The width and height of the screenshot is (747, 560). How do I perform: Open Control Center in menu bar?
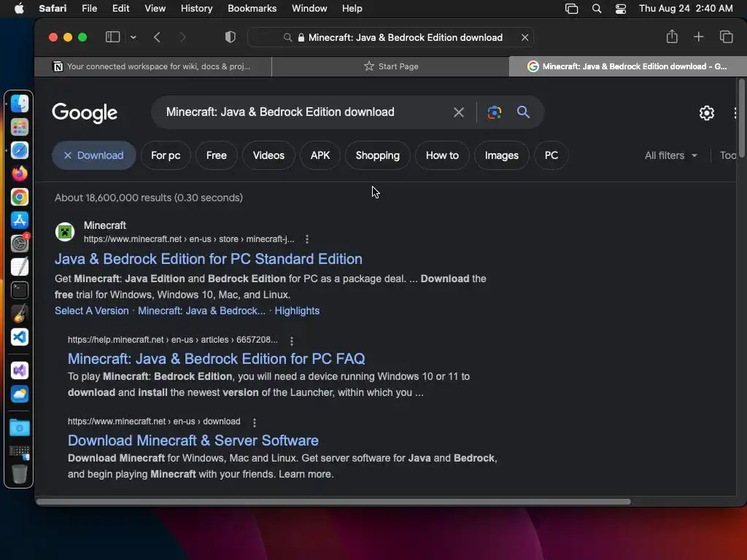tap(620, 9)
